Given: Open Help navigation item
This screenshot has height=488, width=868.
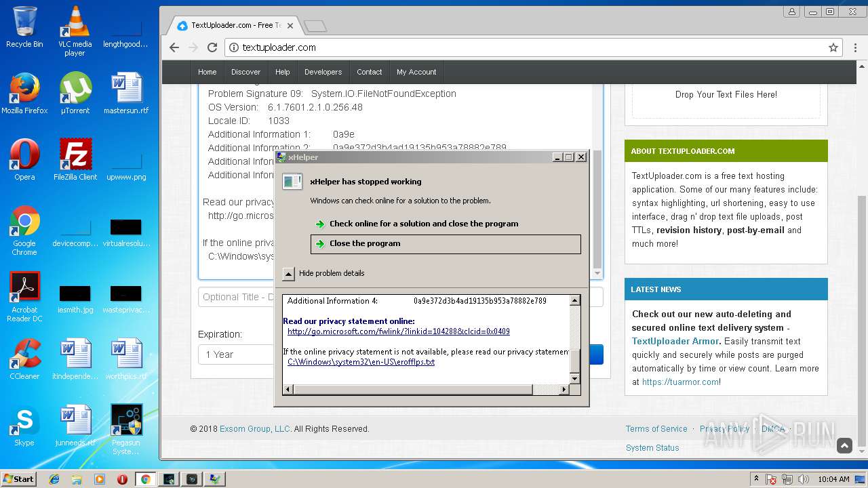Looking at the screenshot, I should [283, 72].
